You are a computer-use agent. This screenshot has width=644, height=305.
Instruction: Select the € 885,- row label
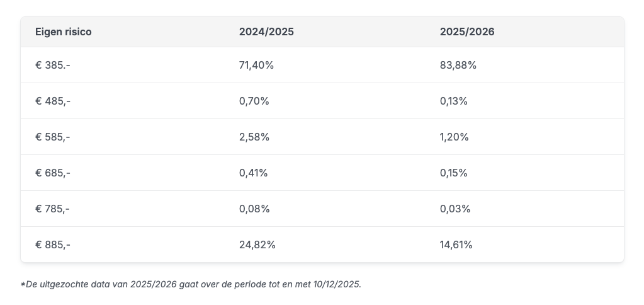(53, 245)
